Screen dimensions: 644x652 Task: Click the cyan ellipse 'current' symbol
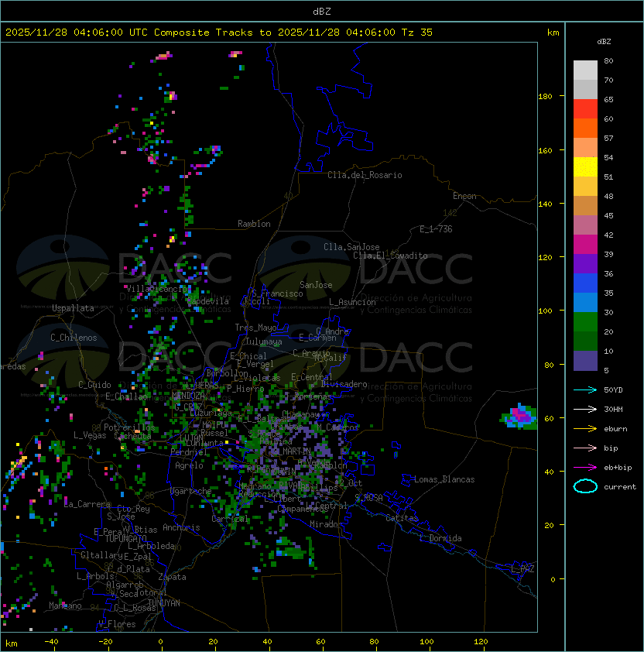[x=585, y=486]
